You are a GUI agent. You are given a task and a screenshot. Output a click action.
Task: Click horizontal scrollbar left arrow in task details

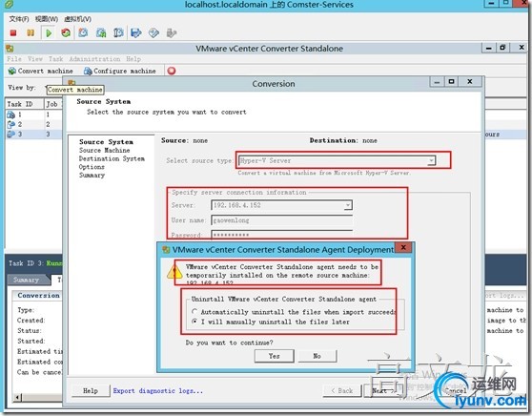18,397
